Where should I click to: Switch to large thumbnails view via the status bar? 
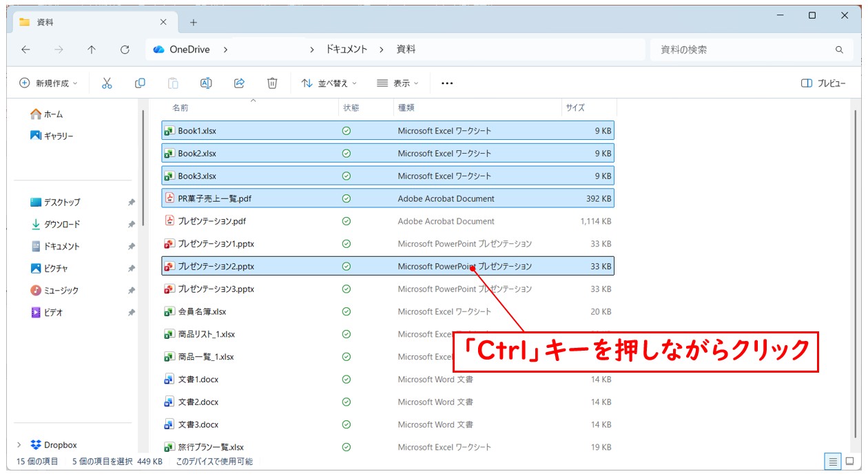click(x=849, y=462)
